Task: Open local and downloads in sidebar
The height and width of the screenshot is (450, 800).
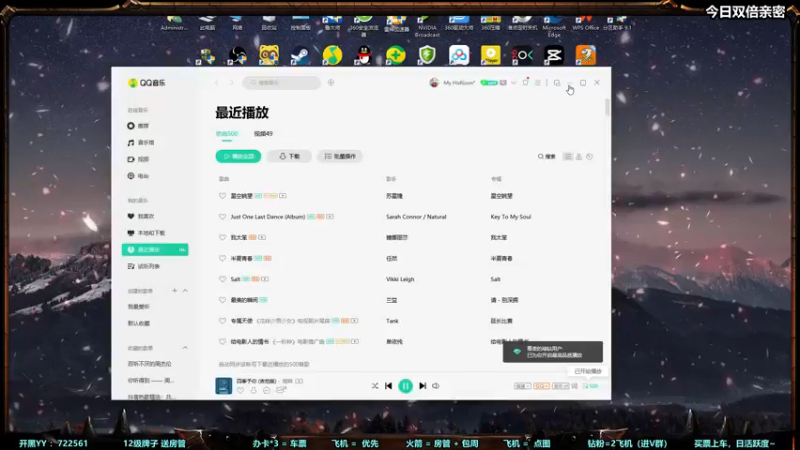Action: tap(146, 233)
